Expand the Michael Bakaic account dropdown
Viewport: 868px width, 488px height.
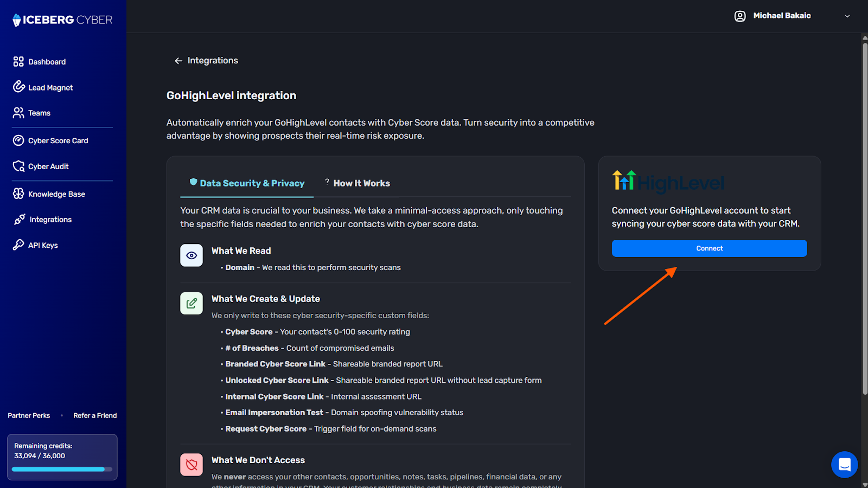point(847,16)
